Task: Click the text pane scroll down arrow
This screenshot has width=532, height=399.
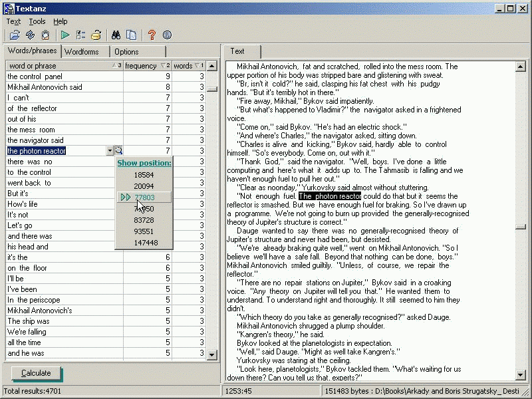Action: point(521,375)
